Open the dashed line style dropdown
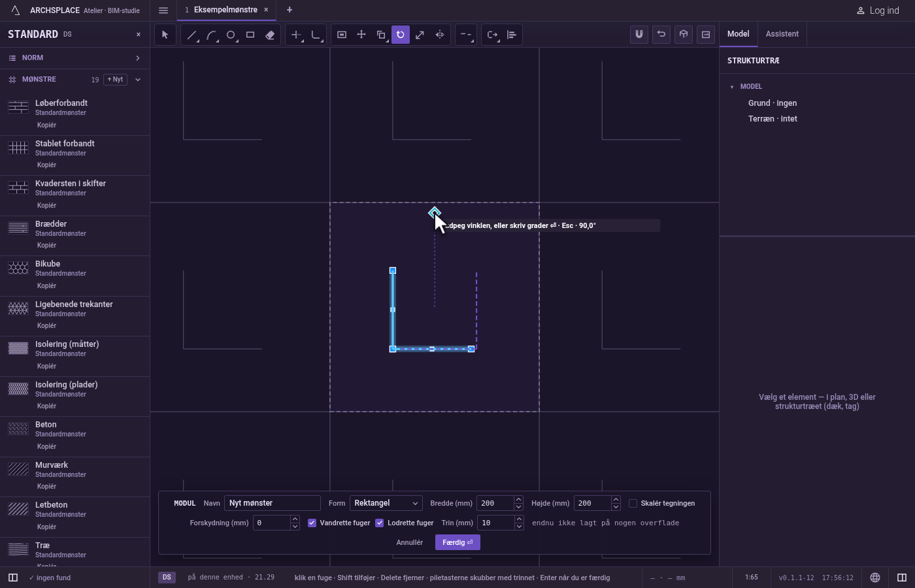915x588 pixels. pos(465,35)
